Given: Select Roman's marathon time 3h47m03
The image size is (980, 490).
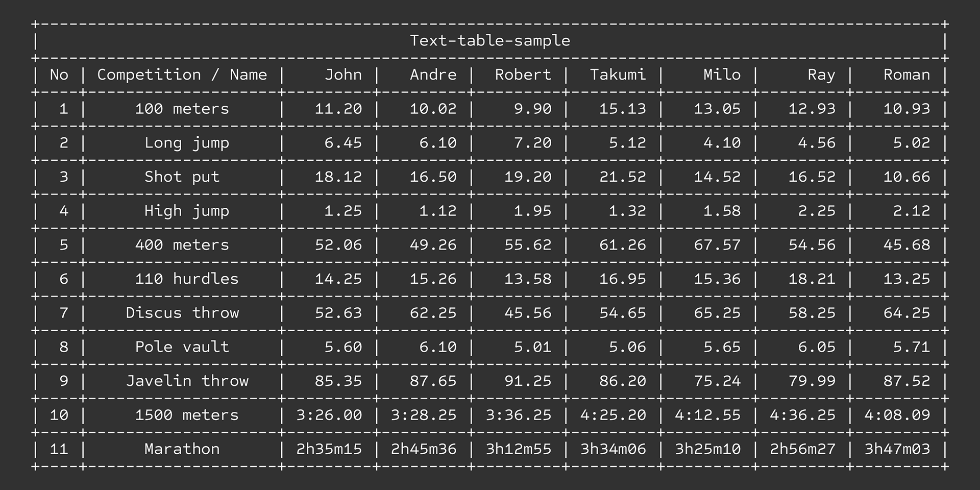Looking at the screenshot, I should click(897, 449).
